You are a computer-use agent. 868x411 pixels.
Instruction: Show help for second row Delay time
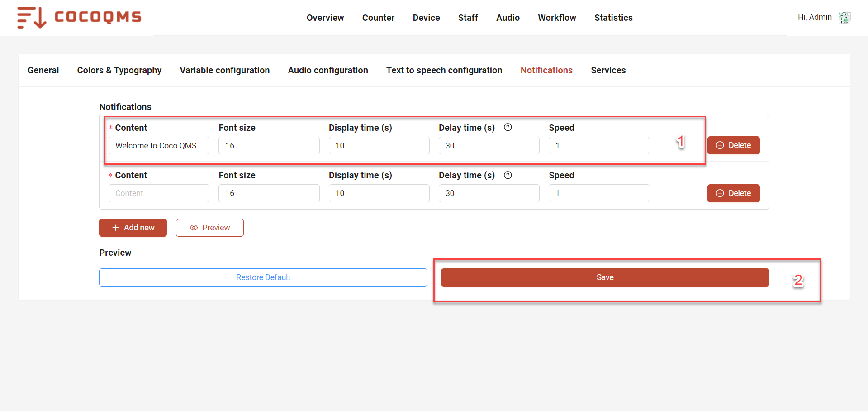click(508, 175)
